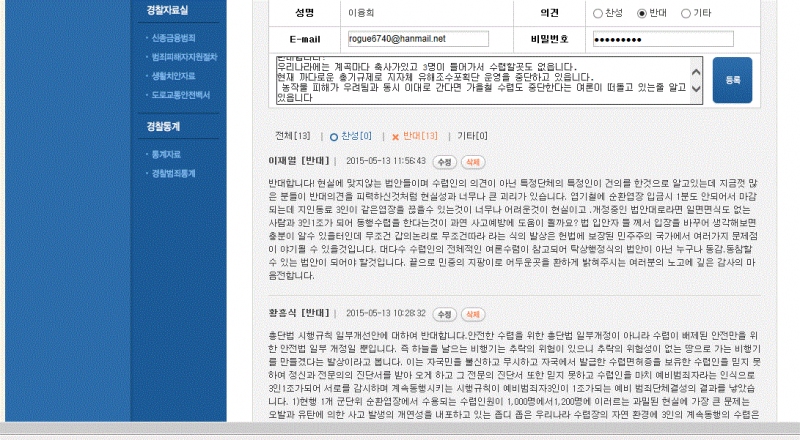Select the 찬성 radio button
The height and width of the screenshot is (440, 800).
(598, 13)
